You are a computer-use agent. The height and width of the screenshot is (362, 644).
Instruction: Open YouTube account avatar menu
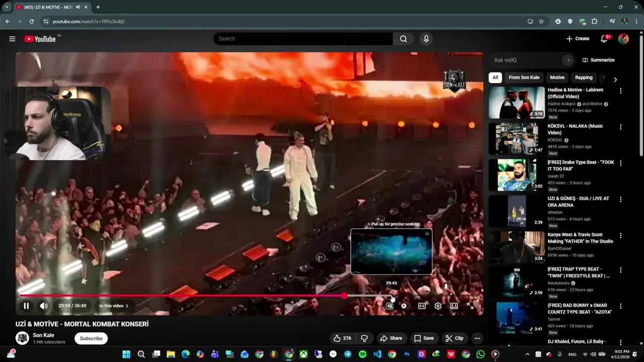tap(623, 39)
